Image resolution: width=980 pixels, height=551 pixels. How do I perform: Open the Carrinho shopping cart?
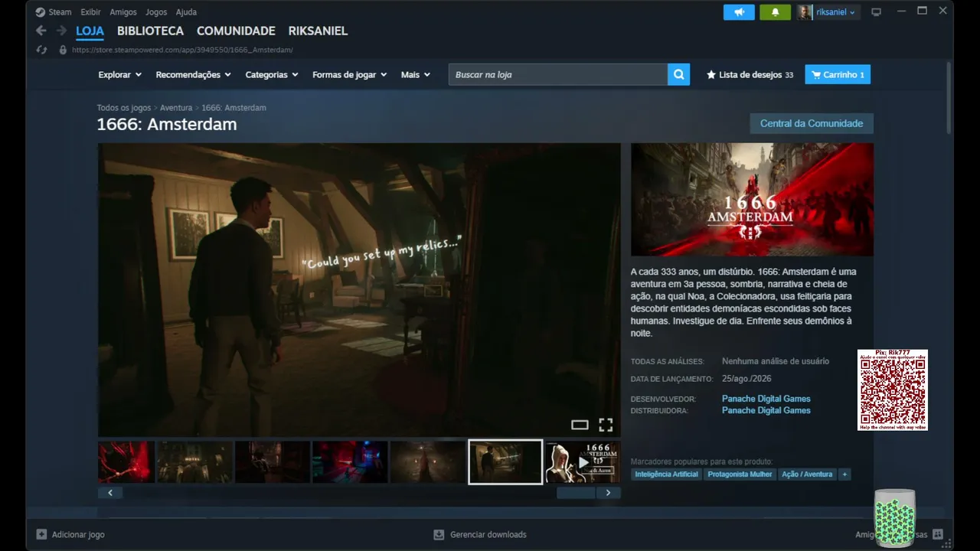tap(838, 74)
